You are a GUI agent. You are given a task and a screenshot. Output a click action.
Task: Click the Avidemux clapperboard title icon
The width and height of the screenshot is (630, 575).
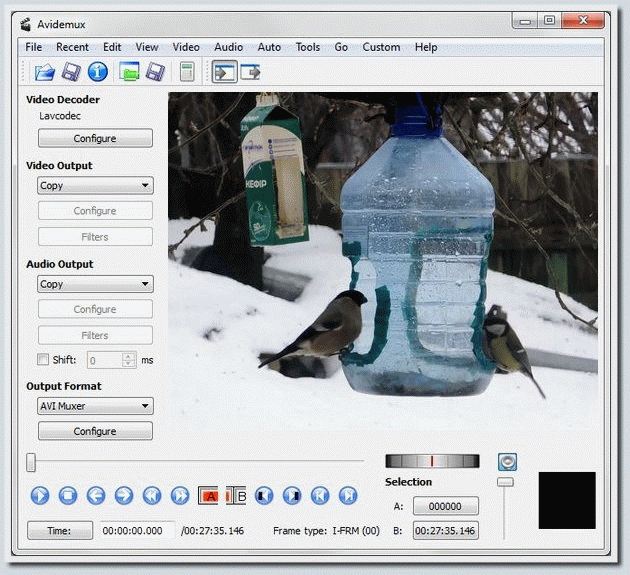click(26, 25)
